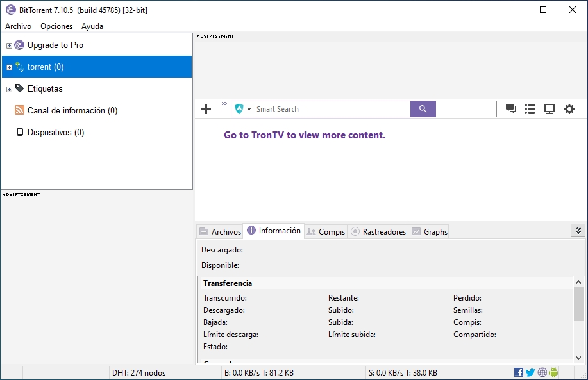Switch to the Compis tab
588x380 pixels.
(326, 231)
